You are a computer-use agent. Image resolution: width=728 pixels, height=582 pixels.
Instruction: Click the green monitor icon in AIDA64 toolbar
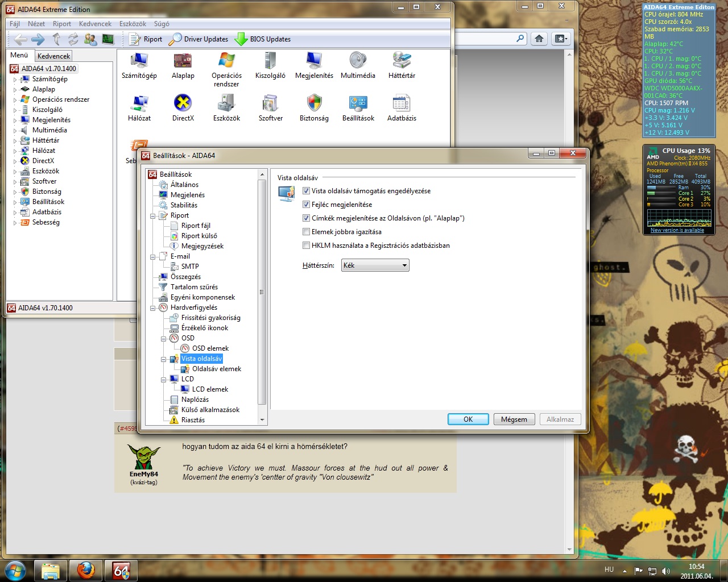(107, 39)
